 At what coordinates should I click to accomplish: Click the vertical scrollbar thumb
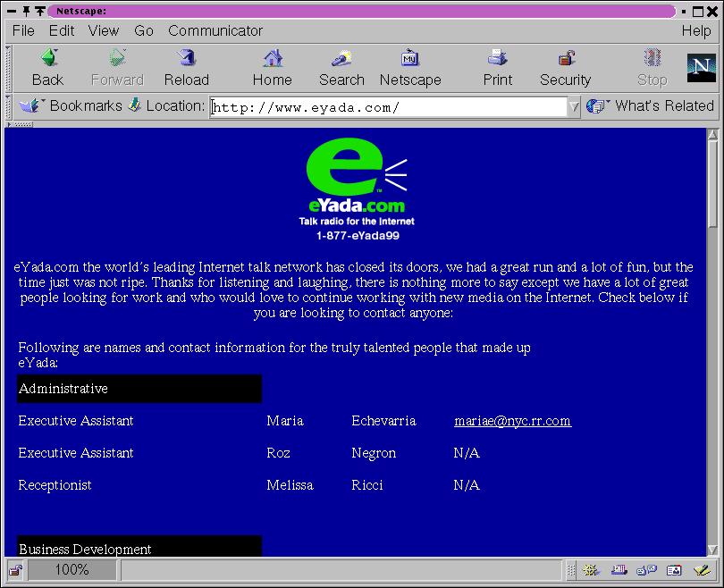point(712,184)
